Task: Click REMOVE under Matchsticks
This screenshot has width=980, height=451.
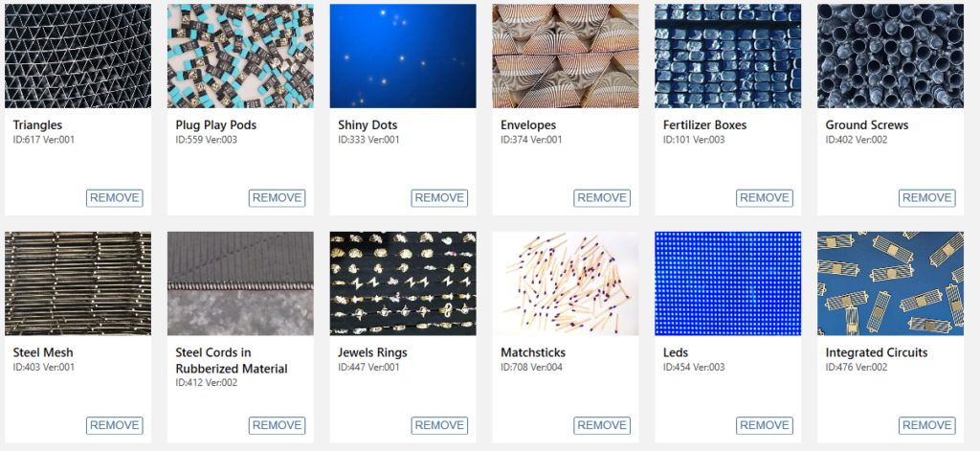Action: (602, 425)
